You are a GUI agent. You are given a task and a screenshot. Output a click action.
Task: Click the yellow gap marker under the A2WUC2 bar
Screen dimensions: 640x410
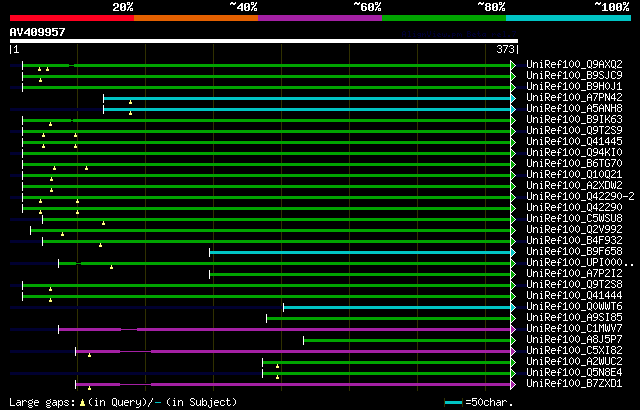pos(278,366)
